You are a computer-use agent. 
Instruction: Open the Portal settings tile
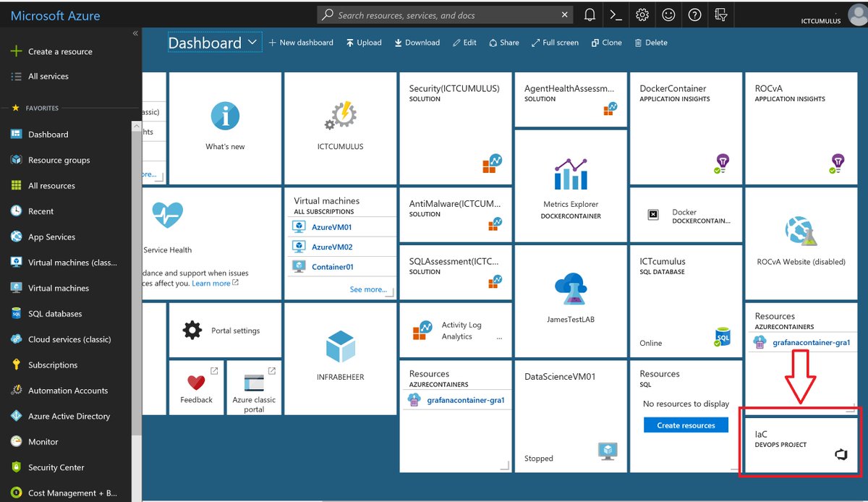point(225,330)
